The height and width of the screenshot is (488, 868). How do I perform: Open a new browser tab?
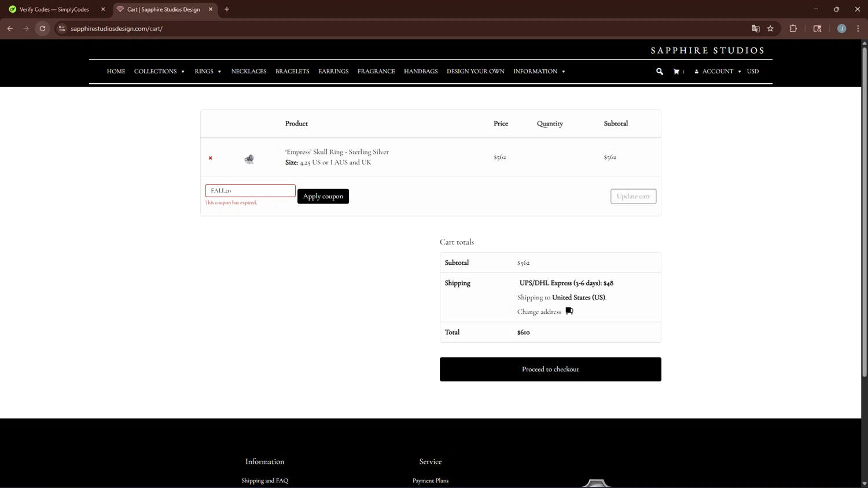[227, 9]
